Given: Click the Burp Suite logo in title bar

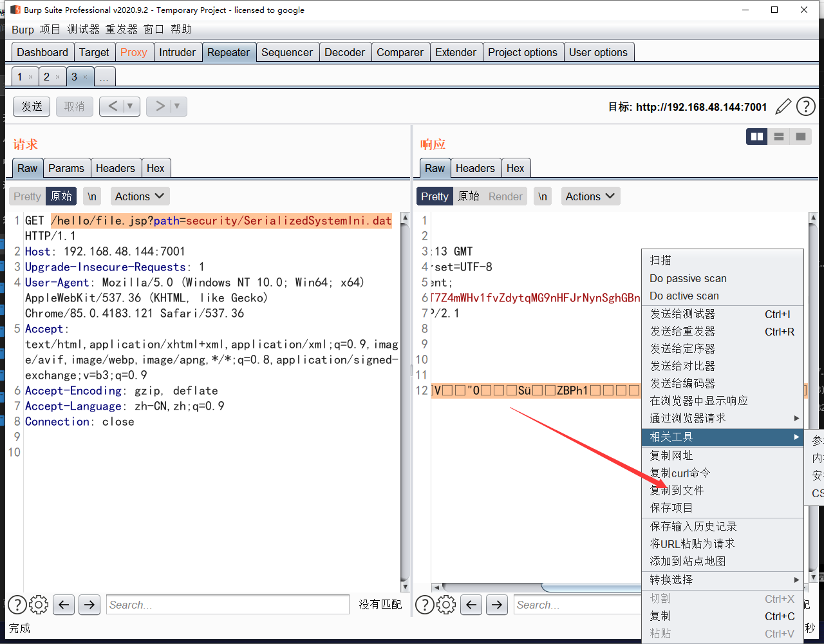Looking at the screenshot, I should 15,10.
